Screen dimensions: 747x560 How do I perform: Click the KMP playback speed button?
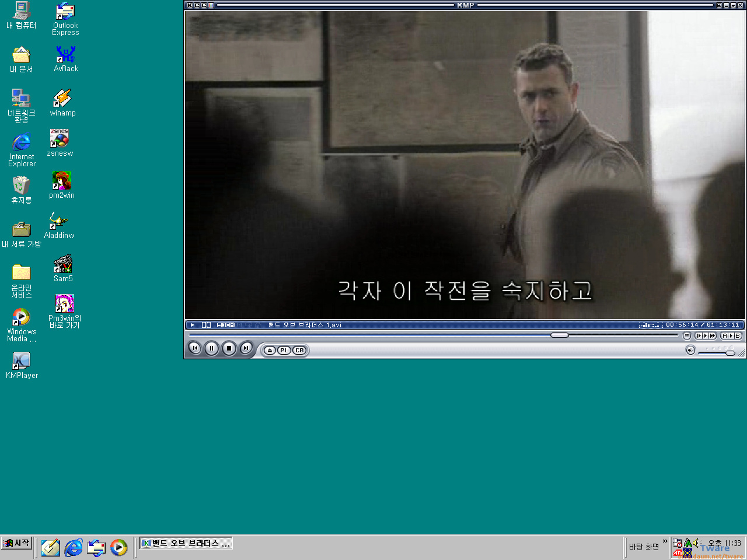coord(706,335)
